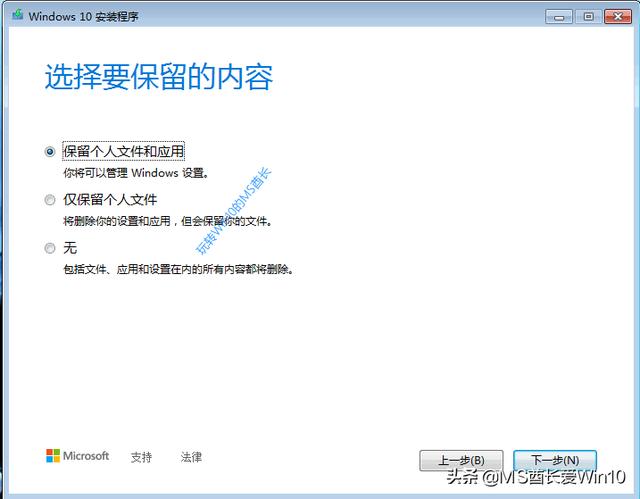Go back with 上一步(B) button
This screenshot has height=499, width=640.
click(x=461, y=461)
